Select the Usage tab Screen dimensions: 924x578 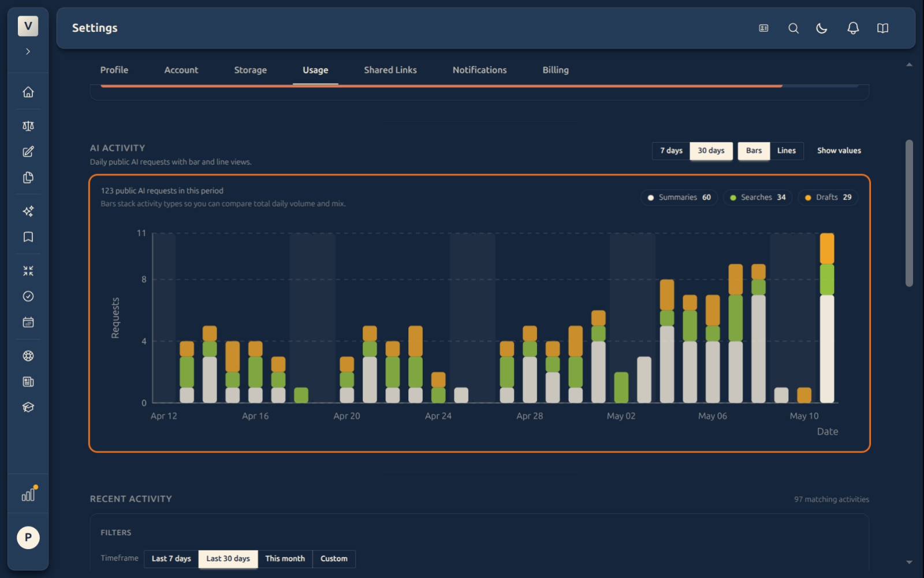(x=315, y=70)
